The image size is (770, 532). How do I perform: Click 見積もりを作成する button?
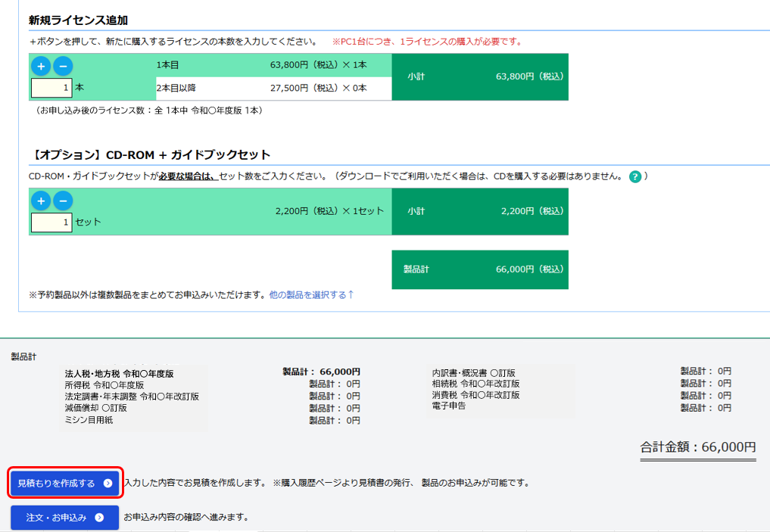coord(65,483)
